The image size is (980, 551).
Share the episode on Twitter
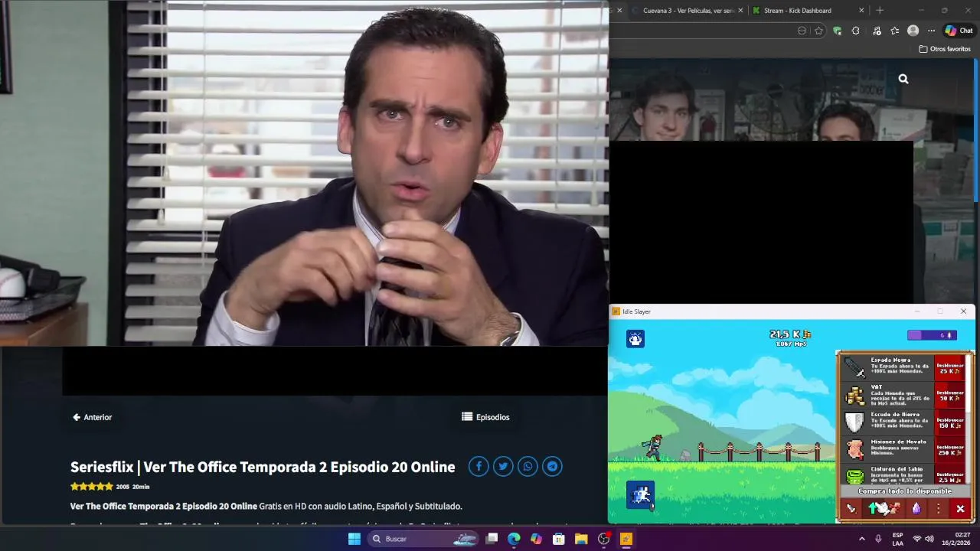tap(503, 466)
